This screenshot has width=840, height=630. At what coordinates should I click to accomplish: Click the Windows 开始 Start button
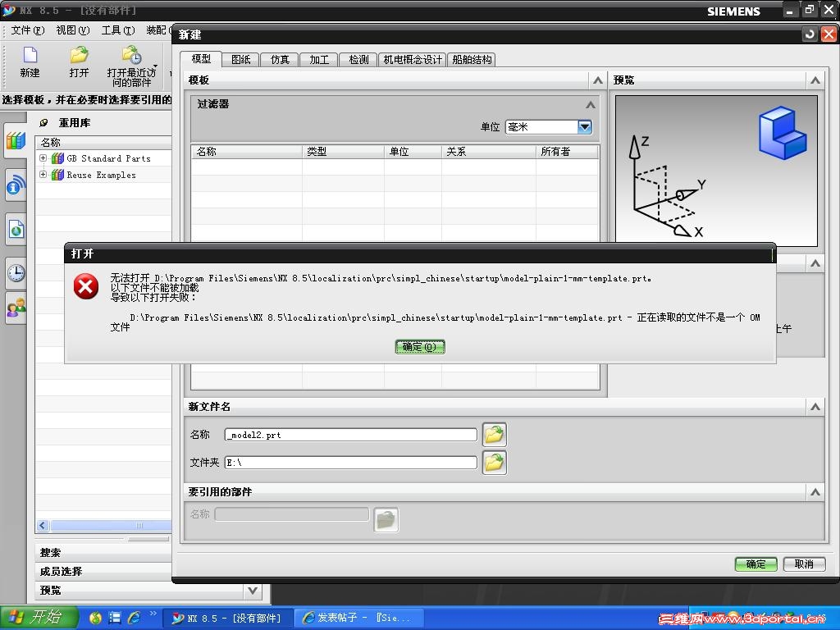click(x=39, y=618)
